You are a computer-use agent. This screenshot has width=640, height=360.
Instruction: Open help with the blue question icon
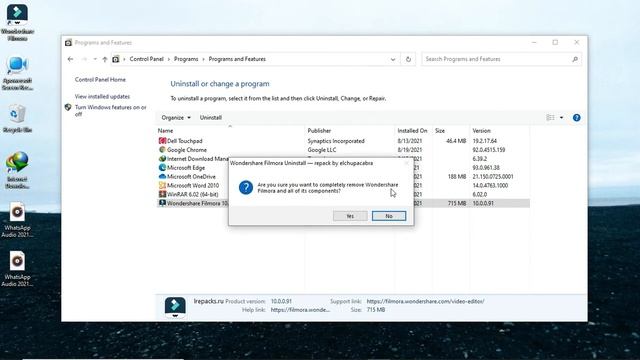tap(576, 118)
